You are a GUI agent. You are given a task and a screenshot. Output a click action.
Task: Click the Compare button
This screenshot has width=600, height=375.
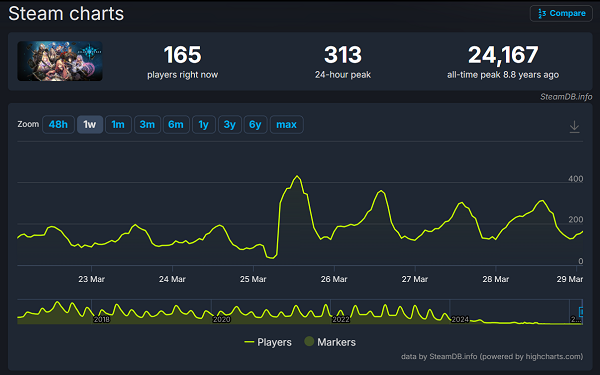pyautogui.click(x=561, y=13)
